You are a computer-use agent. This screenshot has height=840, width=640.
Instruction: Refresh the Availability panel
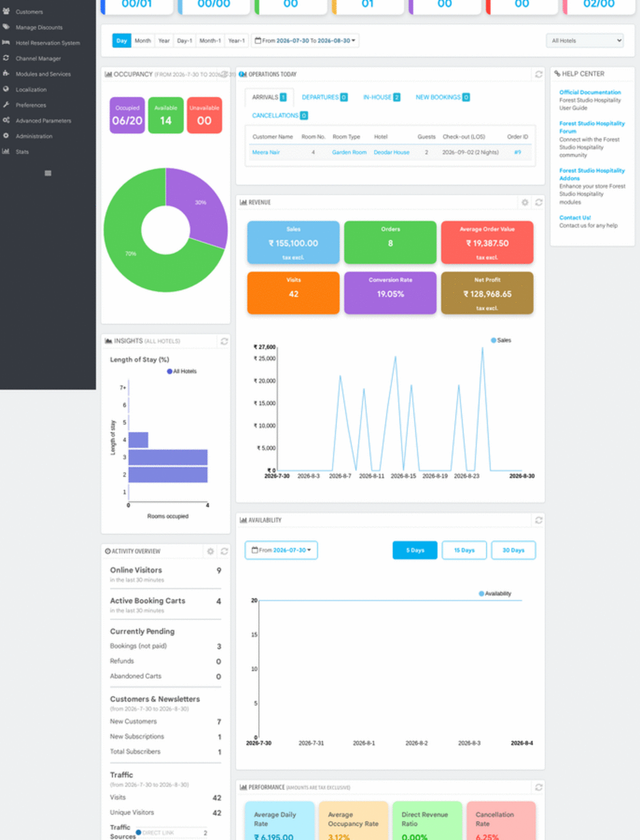point(539,520)
